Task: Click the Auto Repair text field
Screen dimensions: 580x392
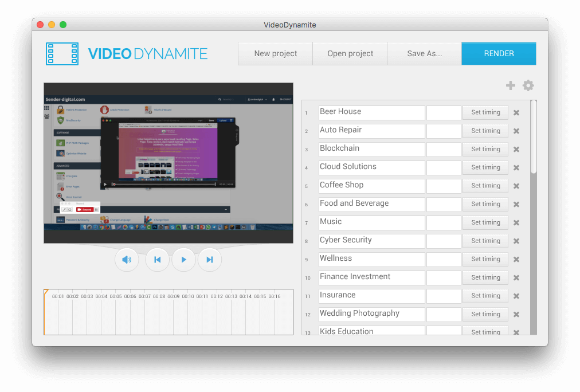Action: pos(371,131)
